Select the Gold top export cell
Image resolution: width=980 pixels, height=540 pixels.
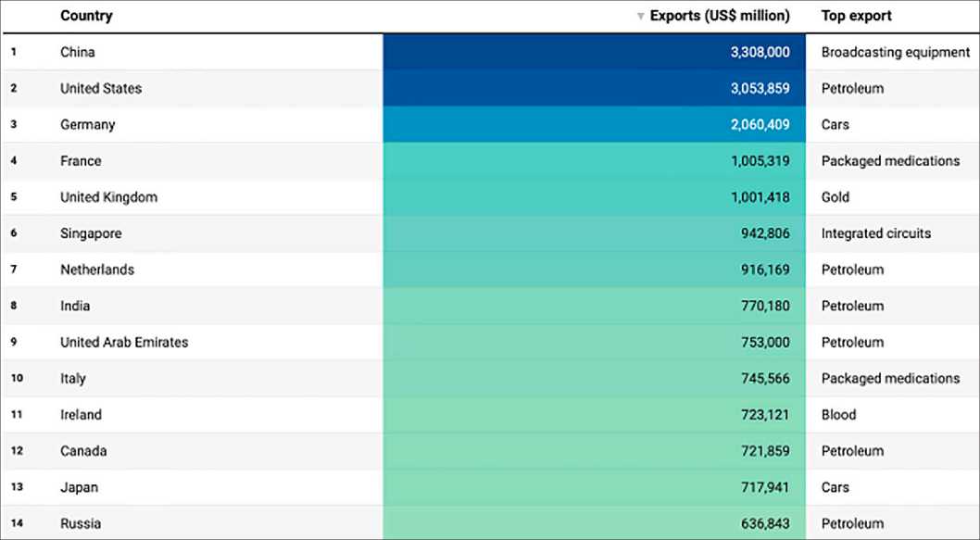pos(835,197)
